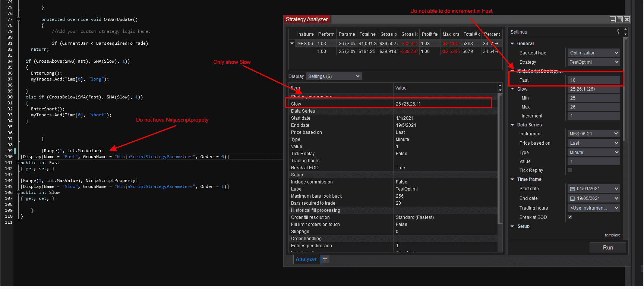Add a new tab with the plus icon
The height and width of the screenshot is (289, 644).
[325, 259]
